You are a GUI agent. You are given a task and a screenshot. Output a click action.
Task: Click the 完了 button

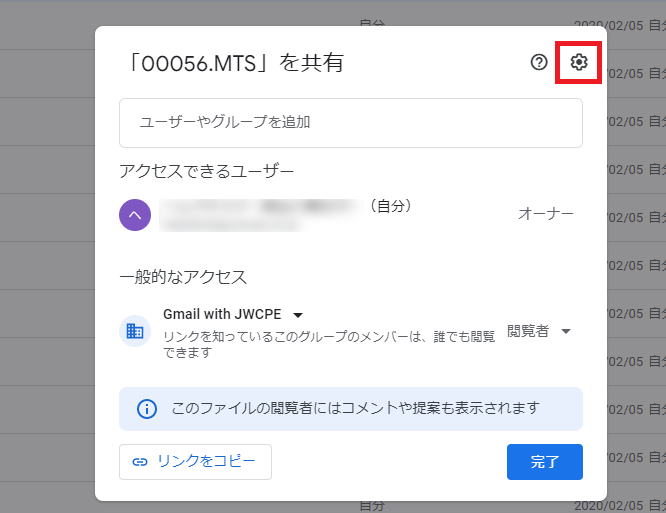(545, 462)
